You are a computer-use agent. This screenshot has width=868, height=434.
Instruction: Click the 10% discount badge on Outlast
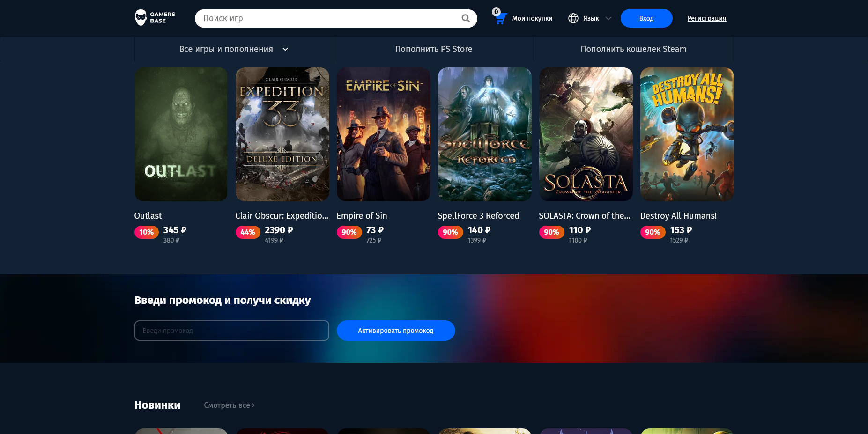[147, 232]
